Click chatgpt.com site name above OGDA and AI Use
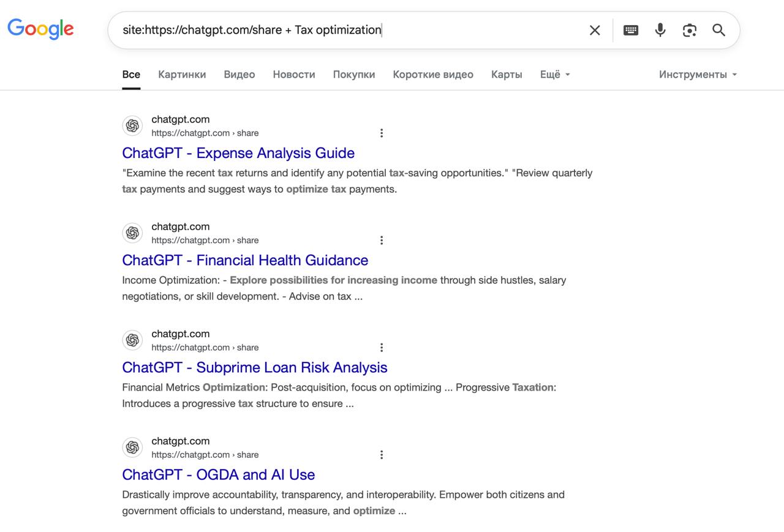The width and height of the screenshot is (784, 532). (181, 441)
